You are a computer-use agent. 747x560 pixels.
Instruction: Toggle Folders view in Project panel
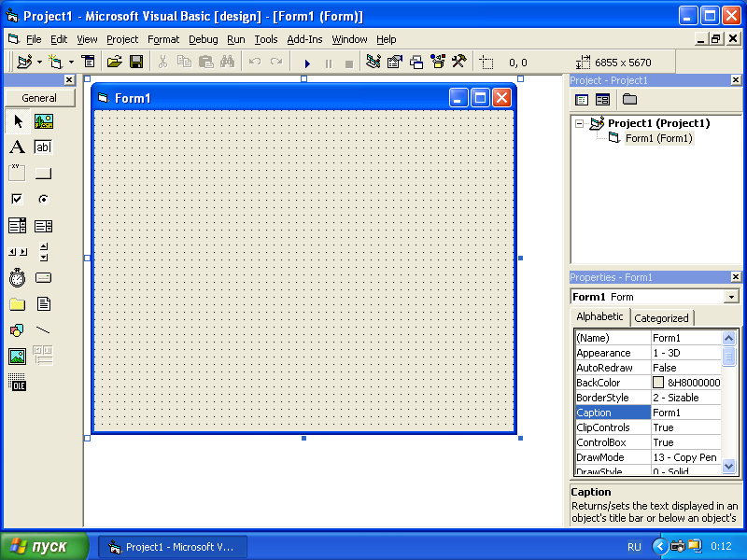pos(629,100)
